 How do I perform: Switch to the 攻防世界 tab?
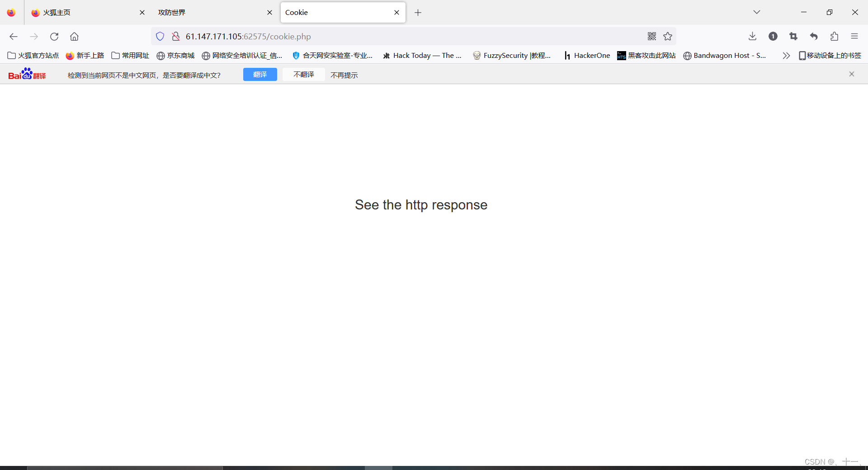[215, 13]
